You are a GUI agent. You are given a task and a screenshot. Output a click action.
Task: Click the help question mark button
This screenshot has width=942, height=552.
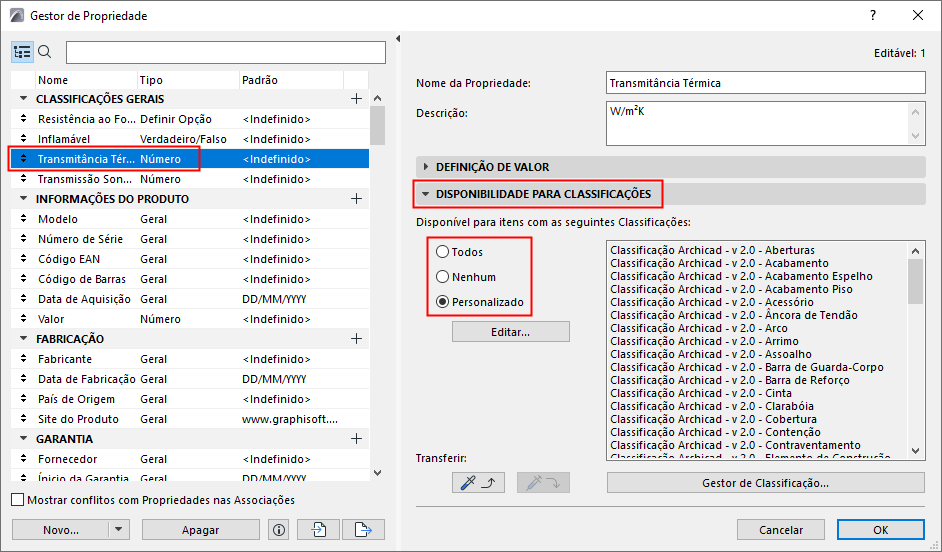873,16
